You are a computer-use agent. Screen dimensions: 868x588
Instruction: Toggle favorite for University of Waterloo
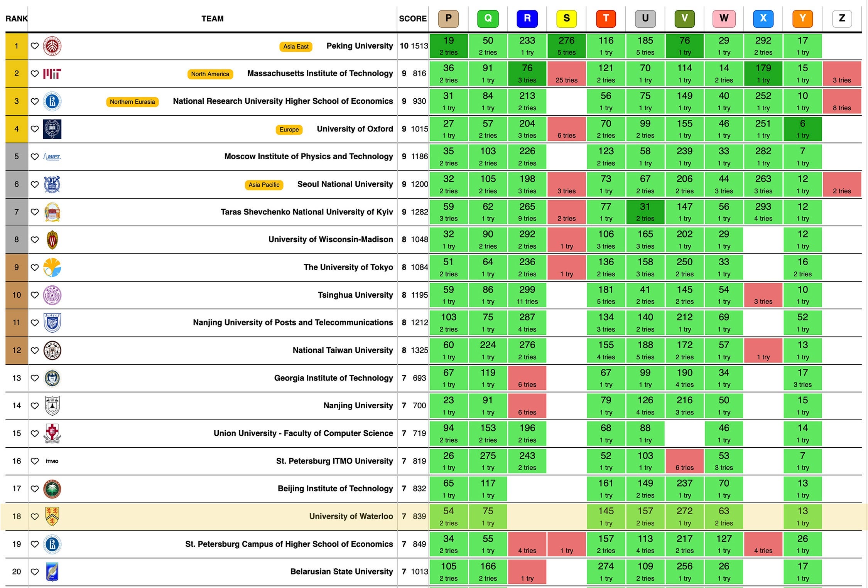(x=35, y=516)
